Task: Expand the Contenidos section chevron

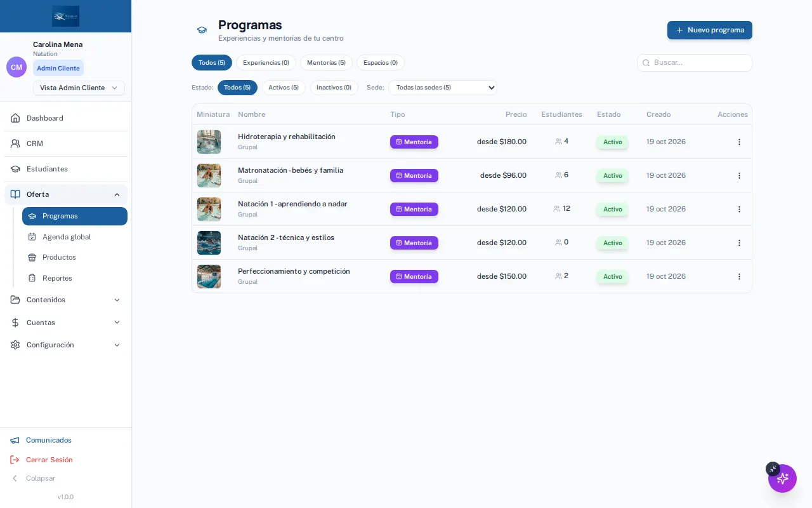Action: [x=117, y=300]
